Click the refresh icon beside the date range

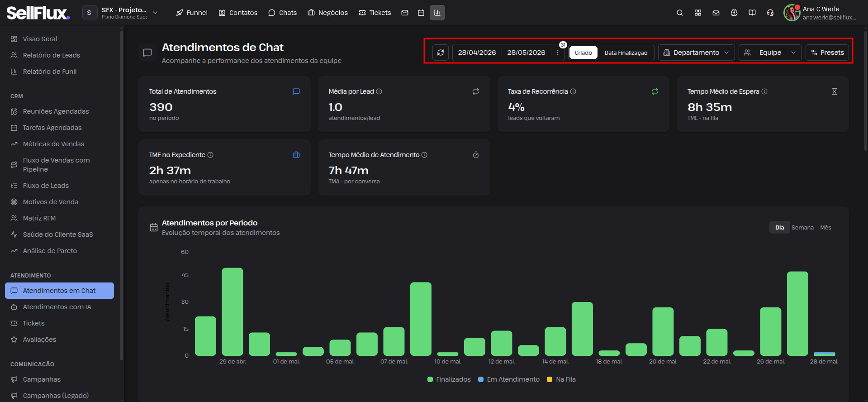[x=441, y=53]
